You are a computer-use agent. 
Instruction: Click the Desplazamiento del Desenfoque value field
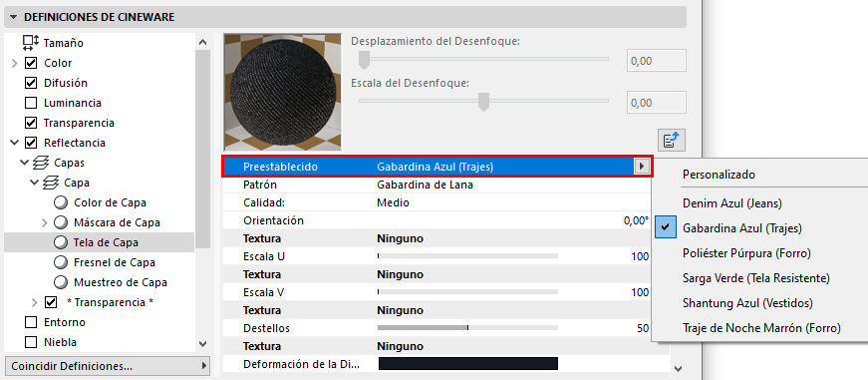tap(657, 61)
